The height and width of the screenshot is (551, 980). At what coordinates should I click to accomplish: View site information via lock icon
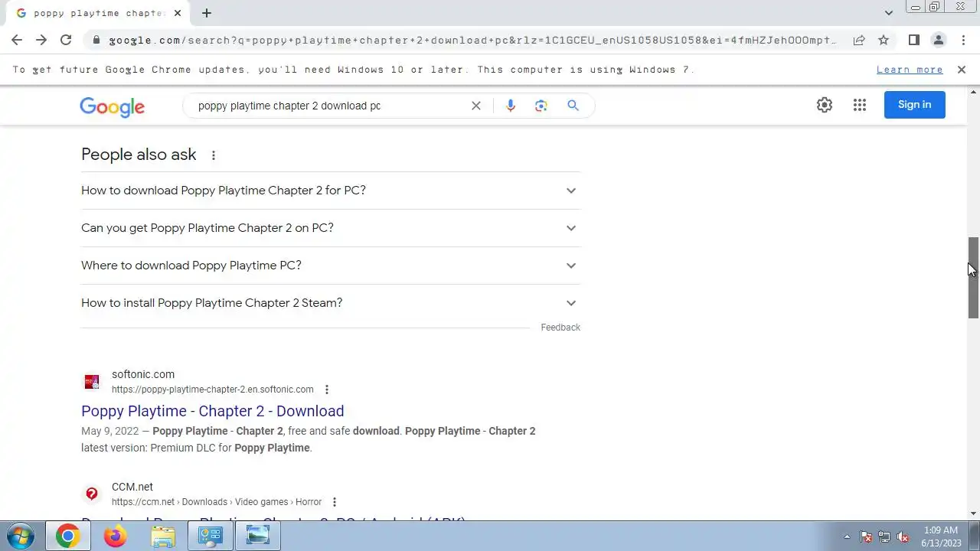point(96,40)
